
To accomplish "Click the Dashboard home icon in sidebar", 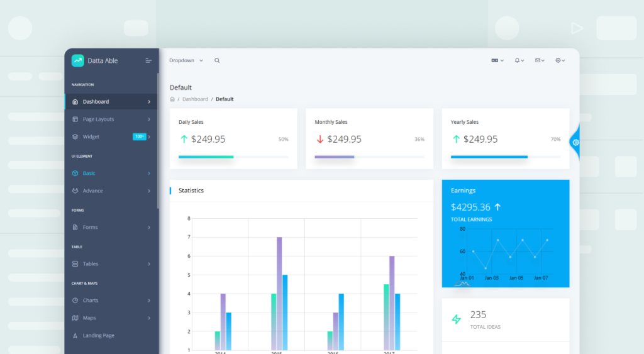I will pos(75,101).
